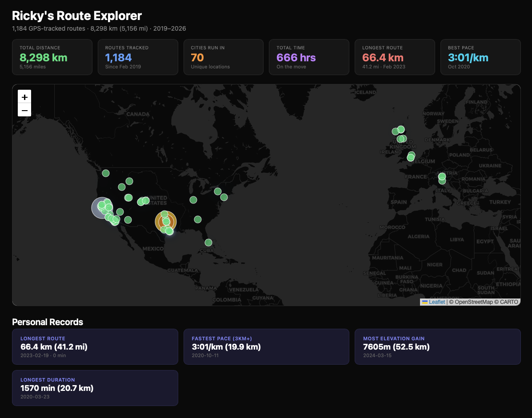This screenshot has width=532, height=418.
Task: Click the map zoom out control
Action: [x=24, y=110]
